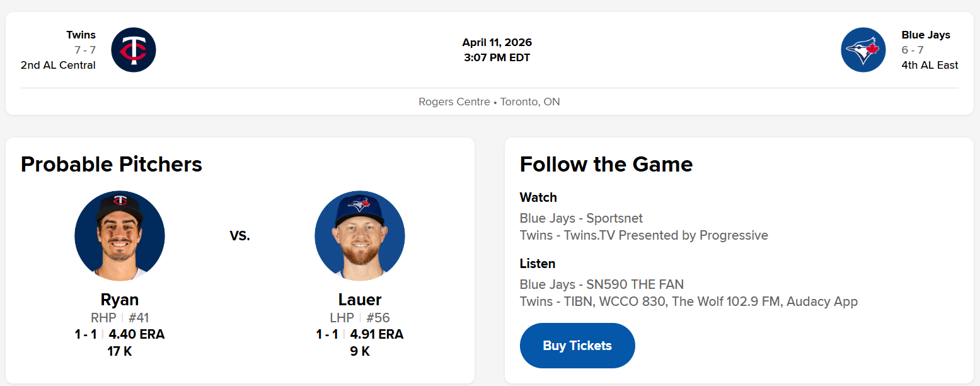Screen dimensions: 980x386
Task: Open the Twins team name link
Action: point(81,35)
